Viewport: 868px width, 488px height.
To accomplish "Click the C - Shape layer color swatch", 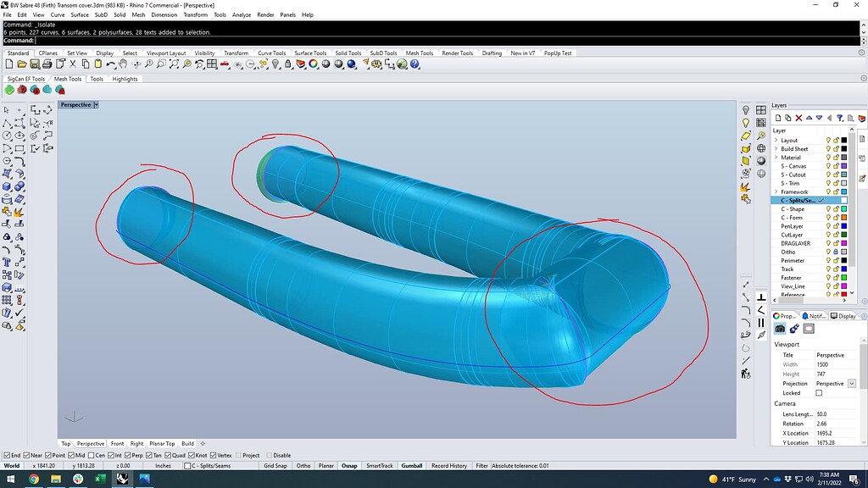I will click(x=843, y=209).
